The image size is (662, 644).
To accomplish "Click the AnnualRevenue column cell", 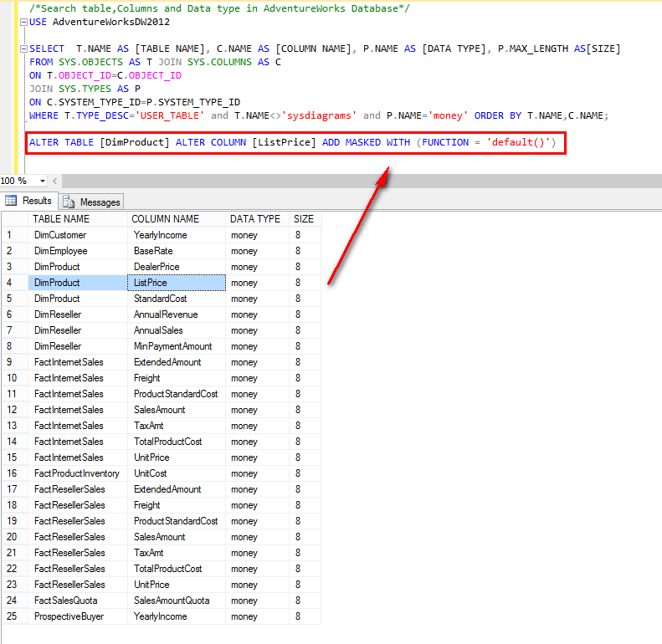I will click(x=177, y=314).
